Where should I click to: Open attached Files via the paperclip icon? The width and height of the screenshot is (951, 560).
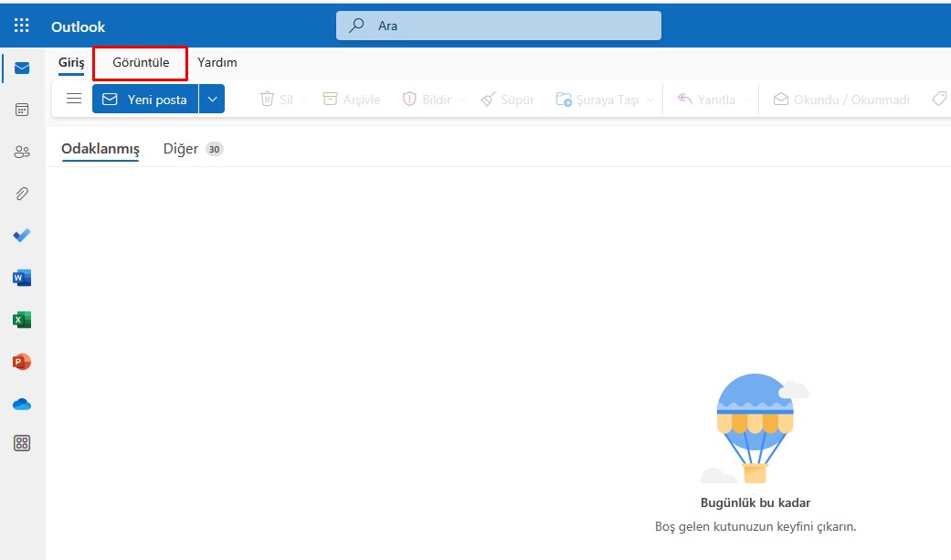click(22, 193)
